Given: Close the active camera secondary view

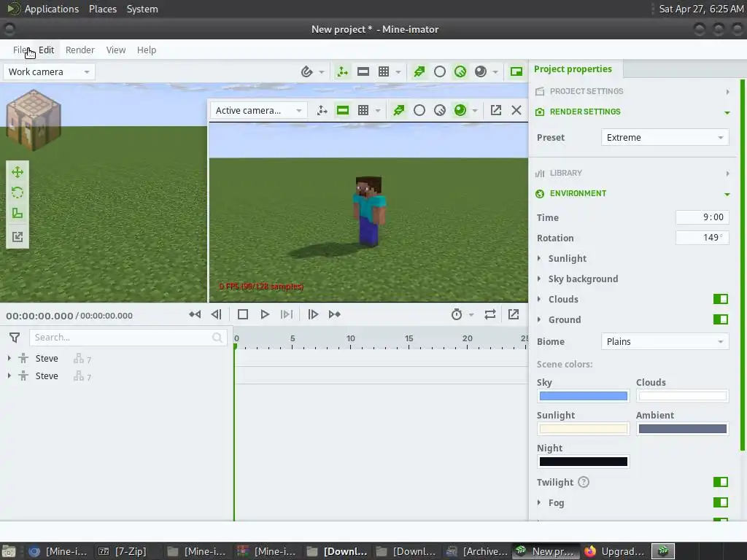Looking at the screenshot, I should [x=516, y=111].
